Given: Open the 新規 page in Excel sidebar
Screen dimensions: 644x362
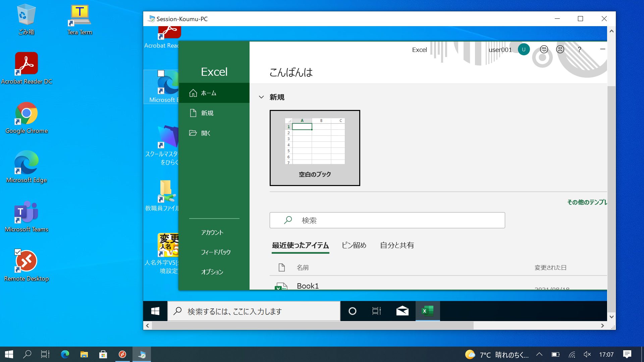Looking at the screenshot, I should coord(214,113).
